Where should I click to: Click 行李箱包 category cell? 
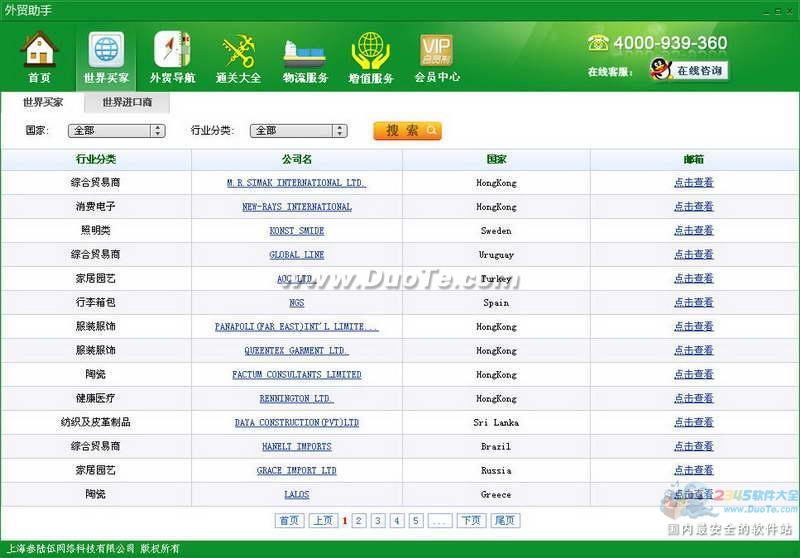point(96,302)
